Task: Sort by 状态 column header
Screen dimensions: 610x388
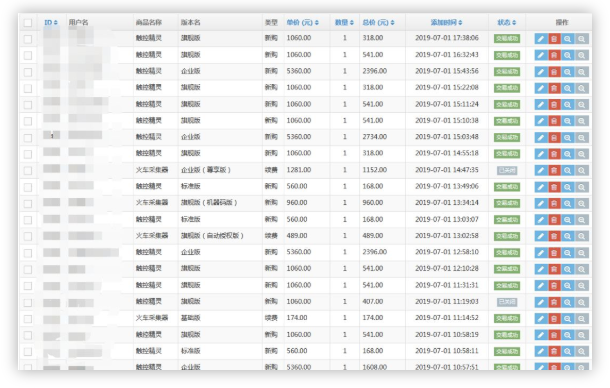Action: 507,23
